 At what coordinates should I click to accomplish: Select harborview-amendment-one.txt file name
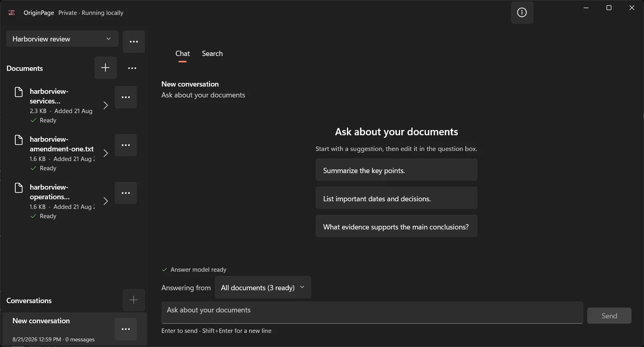coord(62,144)
